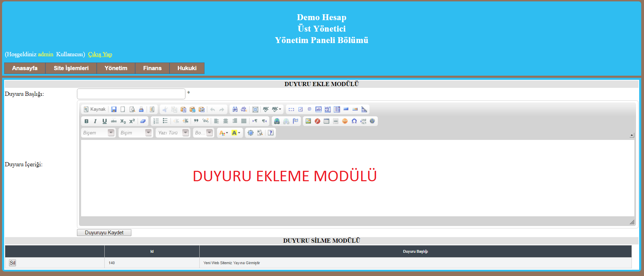
Task: Open the yellow background color picker
Action: (x=236, y=133)
